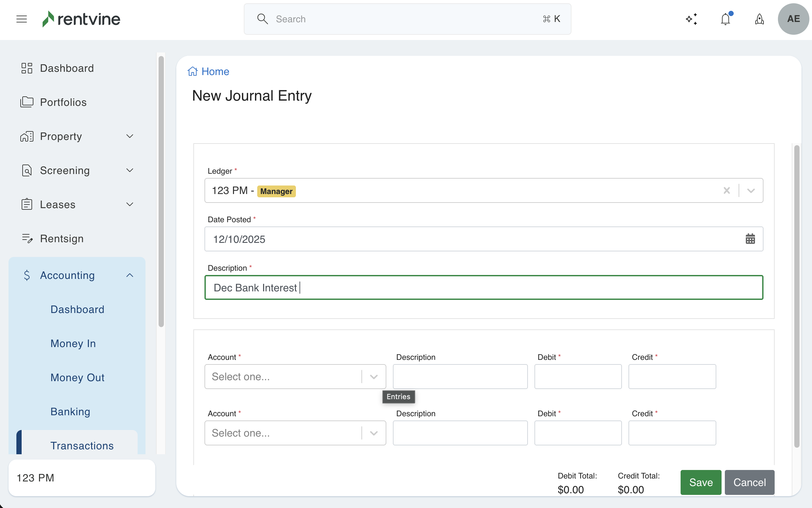Click the rentvine logo
Image resolution: width=812 pixels, height=508 pixels.
pyautogui.click(x=81, y=19)
